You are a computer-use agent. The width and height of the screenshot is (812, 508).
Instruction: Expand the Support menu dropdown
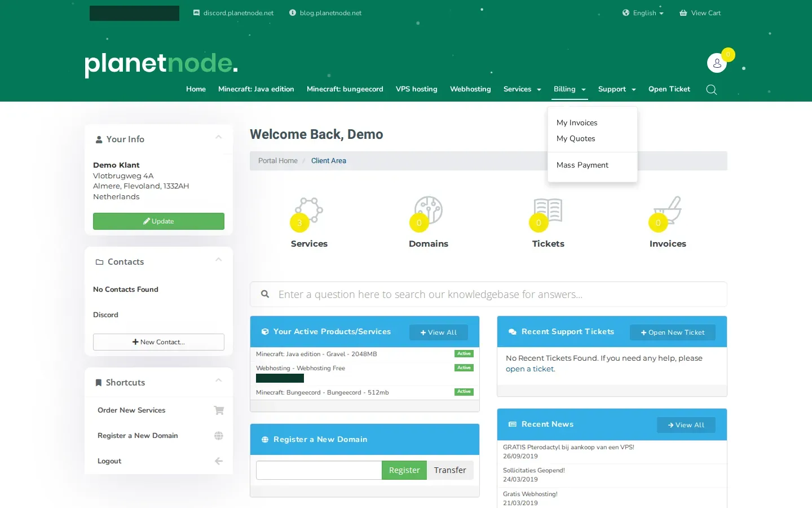click(x=617, y=89)
